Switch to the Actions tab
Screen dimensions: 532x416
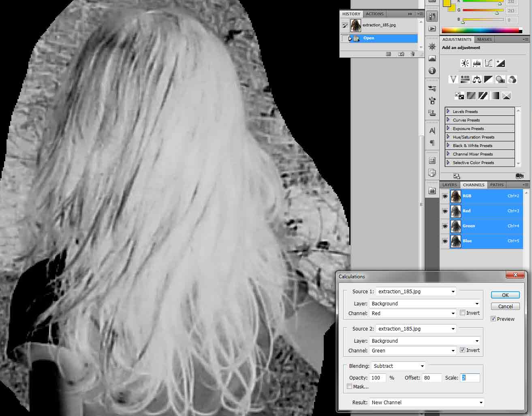375,14
